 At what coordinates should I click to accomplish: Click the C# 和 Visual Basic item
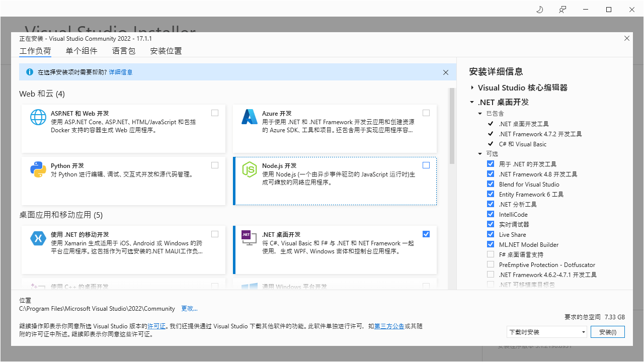[523, 144]
